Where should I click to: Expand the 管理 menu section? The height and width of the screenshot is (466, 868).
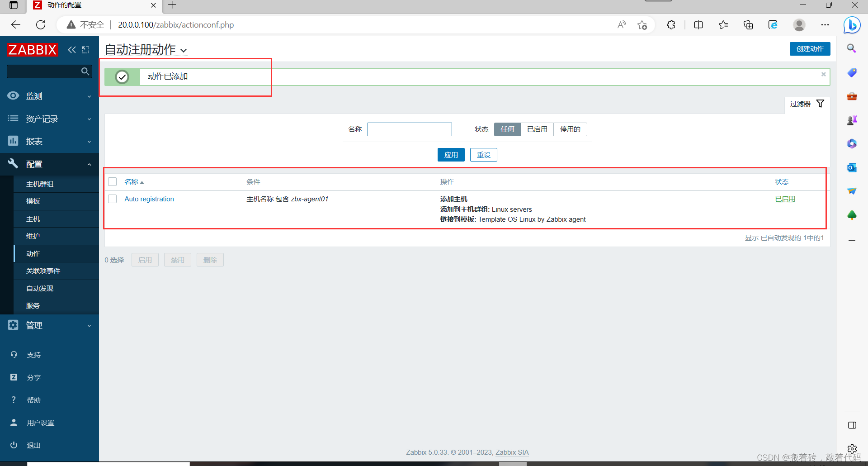tap(49, 325)
